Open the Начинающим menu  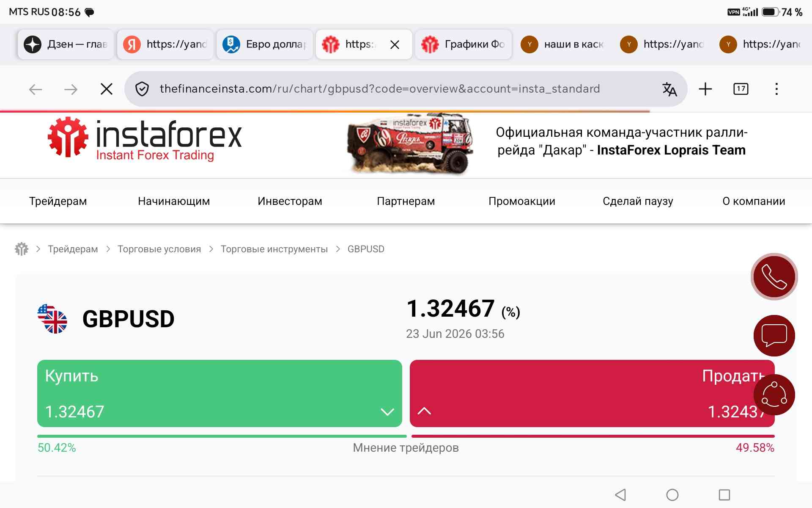click(x=174, y=201)
